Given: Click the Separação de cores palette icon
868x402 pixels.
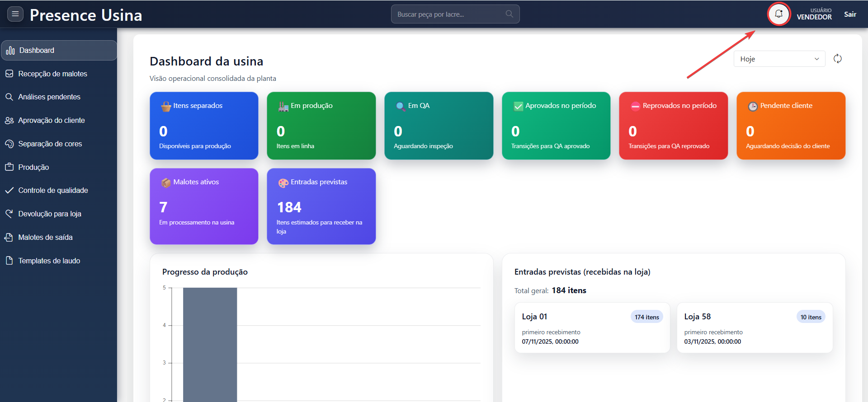Looking at the screenshot, I should pyautogui.click(x=9, y=144).
